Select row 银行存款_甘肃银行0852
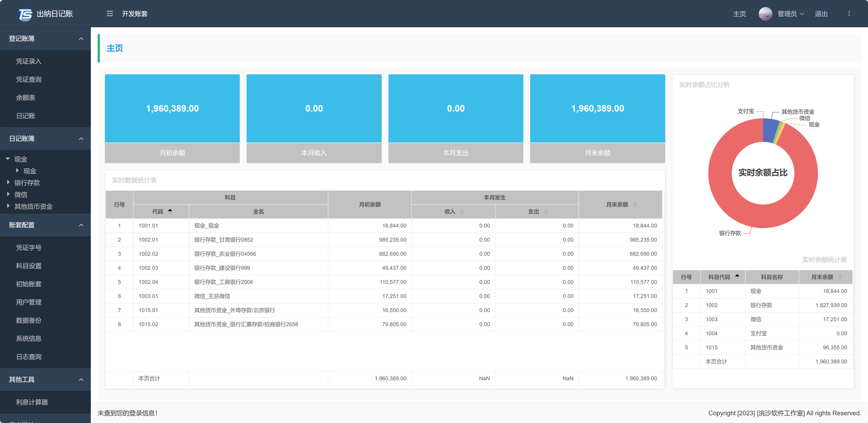 384,240
